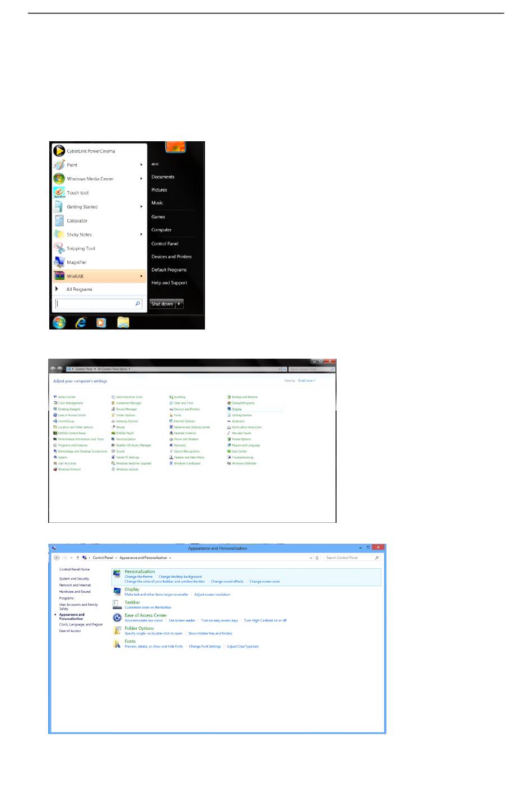Select Devices and Printers menu entry
This screenshot has height=789, width=532.
pos(171,257)
